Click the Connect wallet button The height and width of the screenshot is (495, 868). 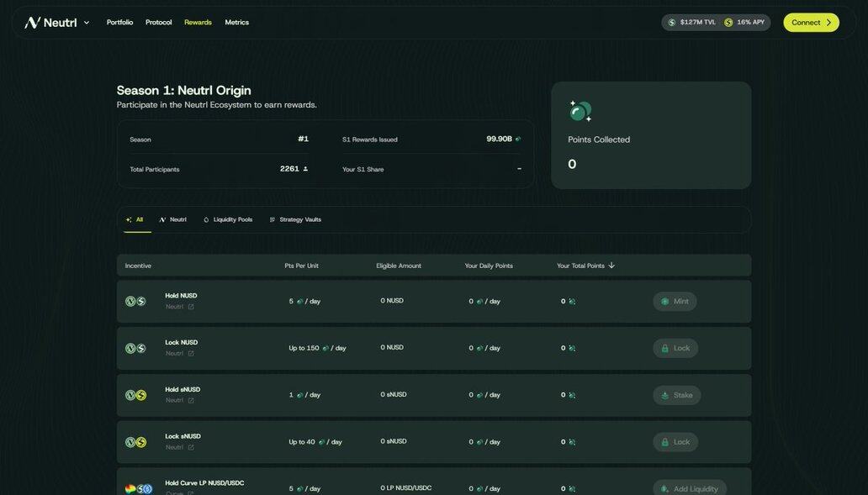point(811,23)
